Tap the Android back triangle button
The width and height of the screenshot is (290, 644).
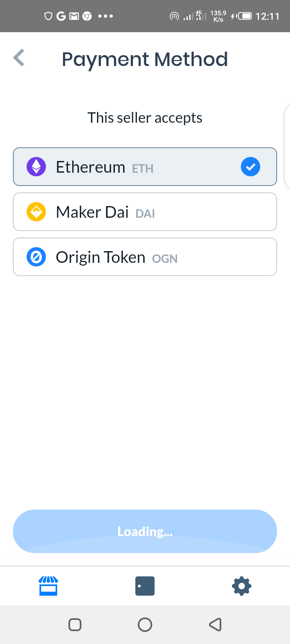215,624
